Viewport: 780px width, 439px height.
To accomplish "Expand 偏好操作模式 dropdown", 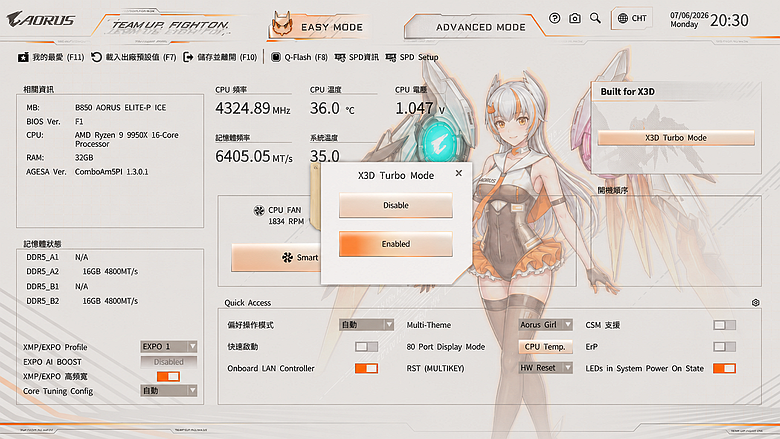I will click(367, 325).
